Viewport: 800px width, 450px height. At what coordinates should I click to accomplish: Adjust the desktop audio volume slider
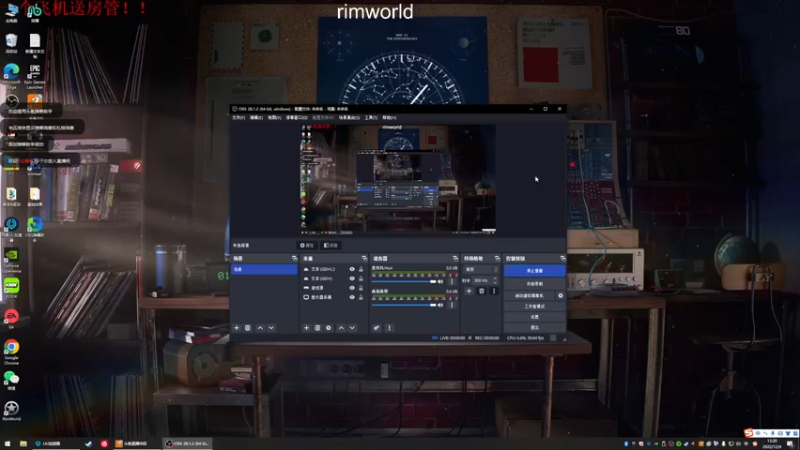pos(404,305)
